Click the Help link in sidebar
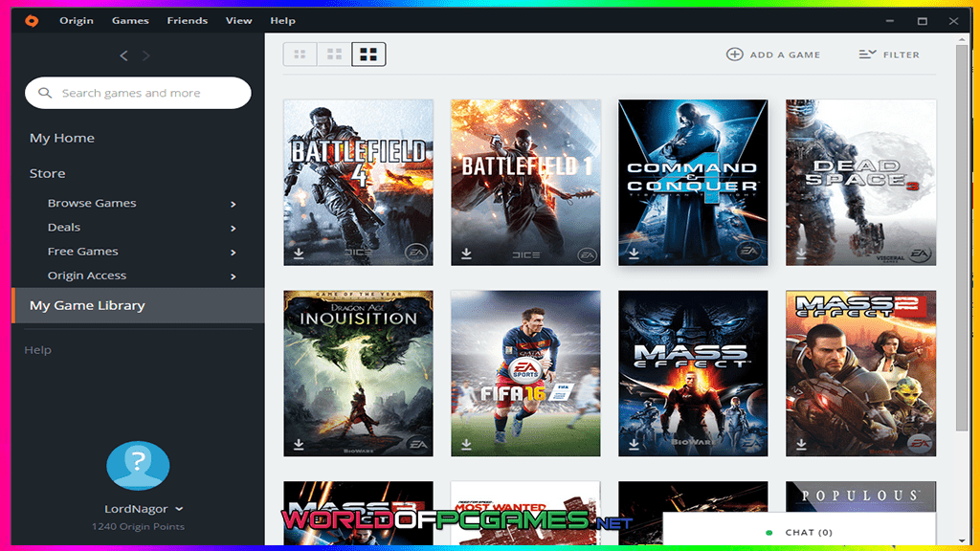The image size is (980, 551). pos(37,350)
